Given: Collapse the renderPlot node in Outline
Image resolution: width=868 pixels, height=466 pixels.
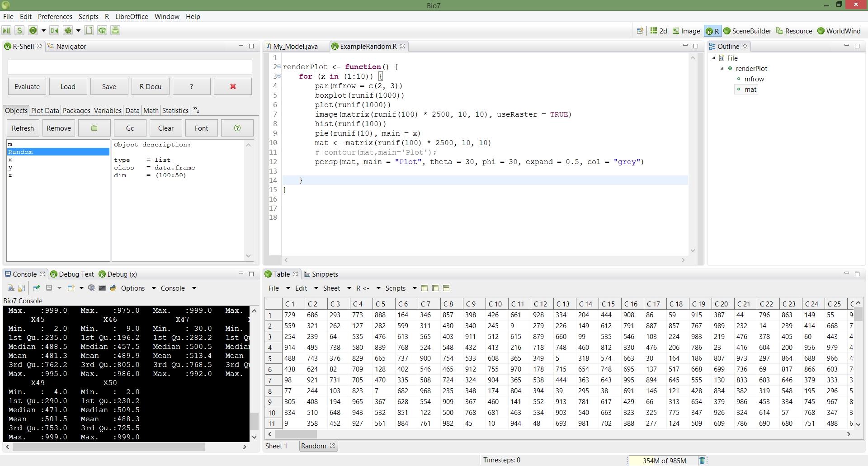Looking at the screenshot, I should (x=722, y=69).
